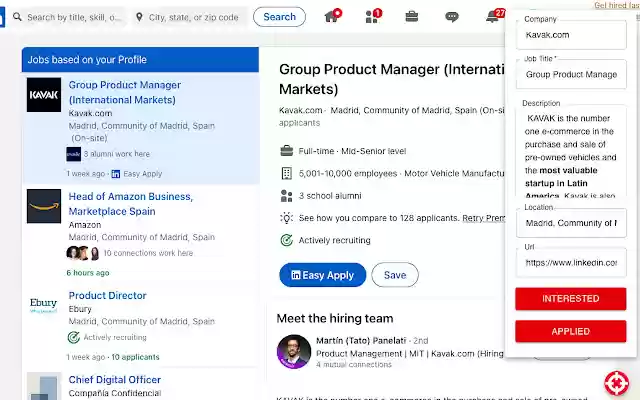
Task: Click the Amazon company logo thumbnail
Action: click(x=44, y=206)
